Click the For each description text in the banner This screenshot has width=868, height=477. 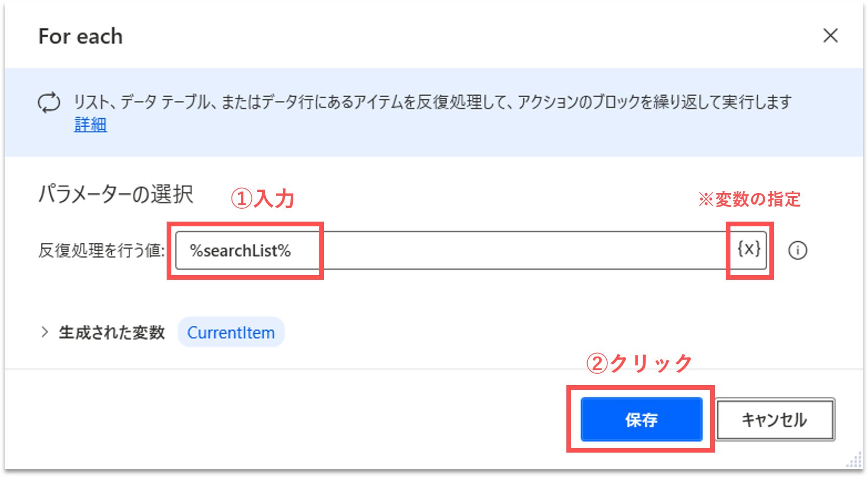click(432, 102)
